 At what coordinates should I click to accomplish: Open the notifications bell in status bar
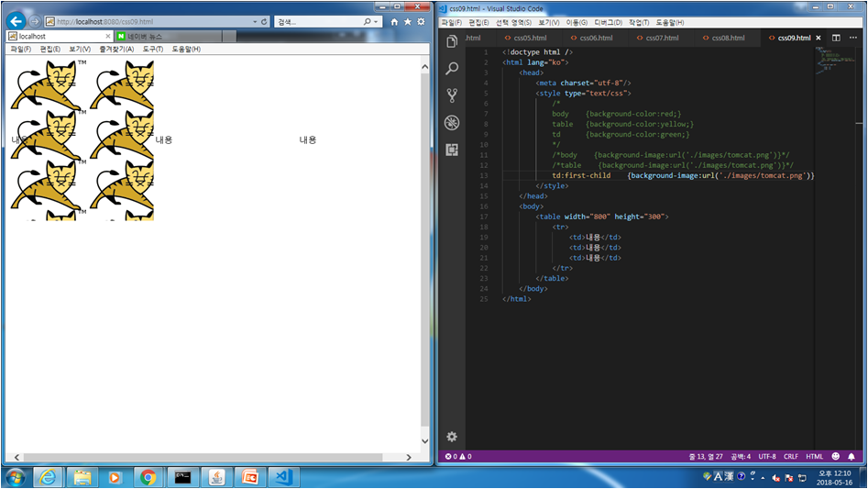852,456
